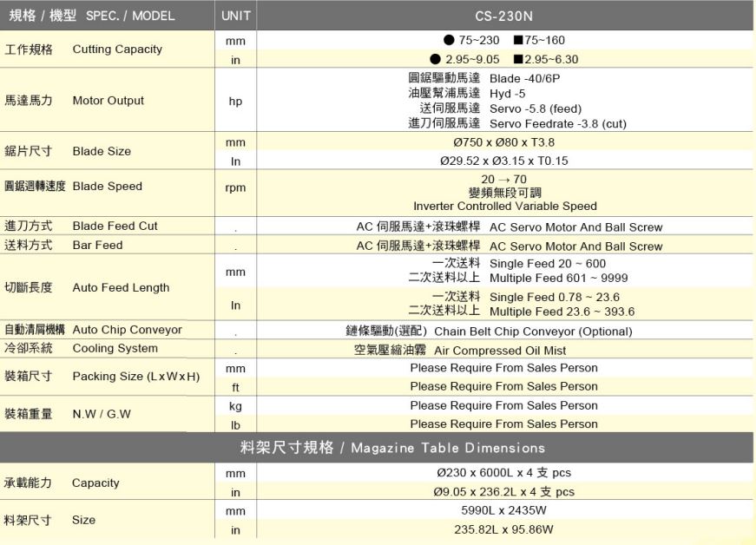Select the "lb" unit cell
Viewport: 756px width, 545px height.
pyautogui.click(x=235, y=425)
